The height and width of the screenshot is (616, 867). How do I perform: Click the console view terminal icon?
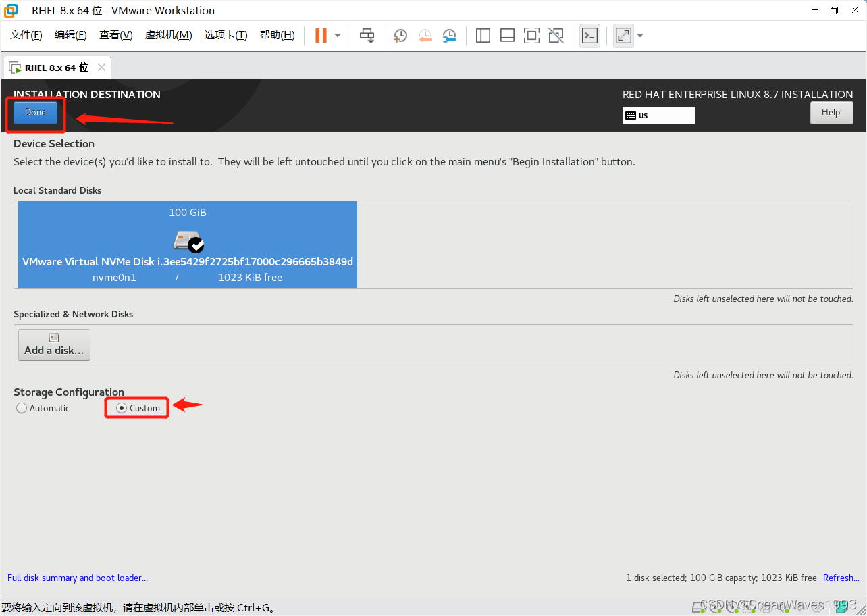tap(589, 36)
